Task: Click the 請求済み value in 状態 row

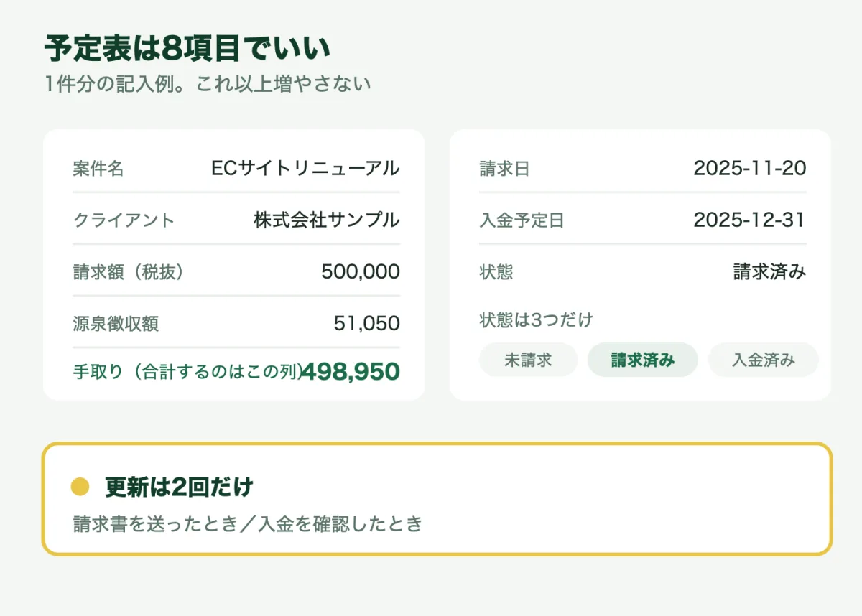Action: pyautogui.click(x=770, y=272)
